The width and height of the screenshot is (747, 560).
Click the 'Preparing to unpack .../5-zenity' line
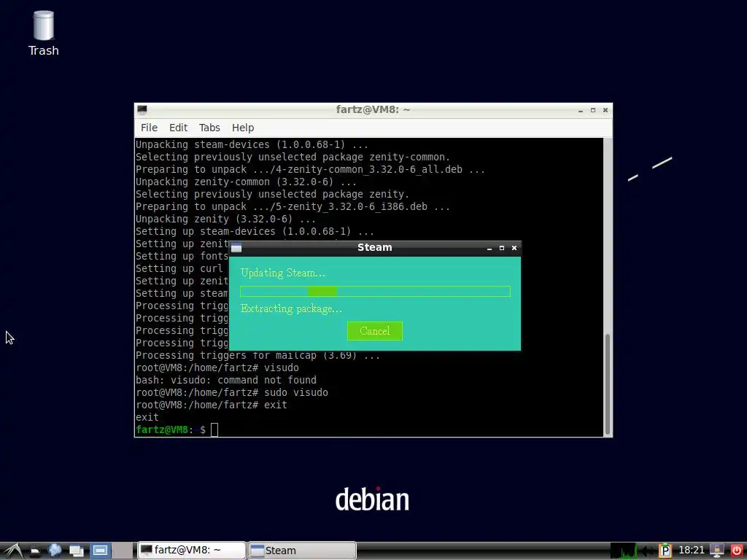293,206
